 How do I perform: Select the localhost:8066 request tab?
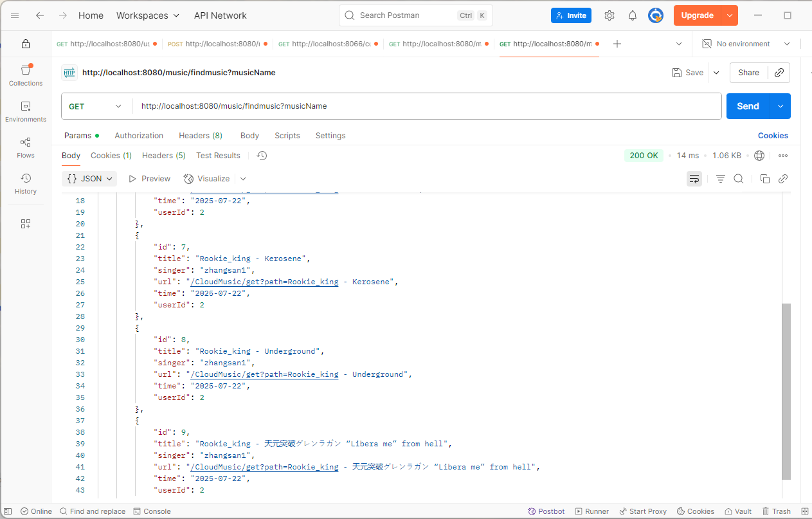[x=328, y=44]
